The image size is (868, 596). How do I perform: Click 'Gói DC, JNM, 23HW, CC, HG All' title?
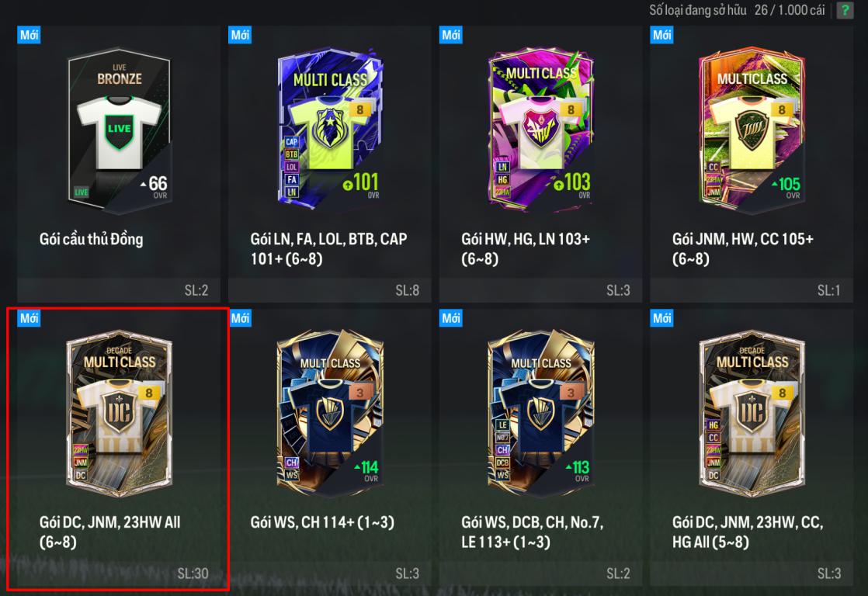tap(748, 532)
